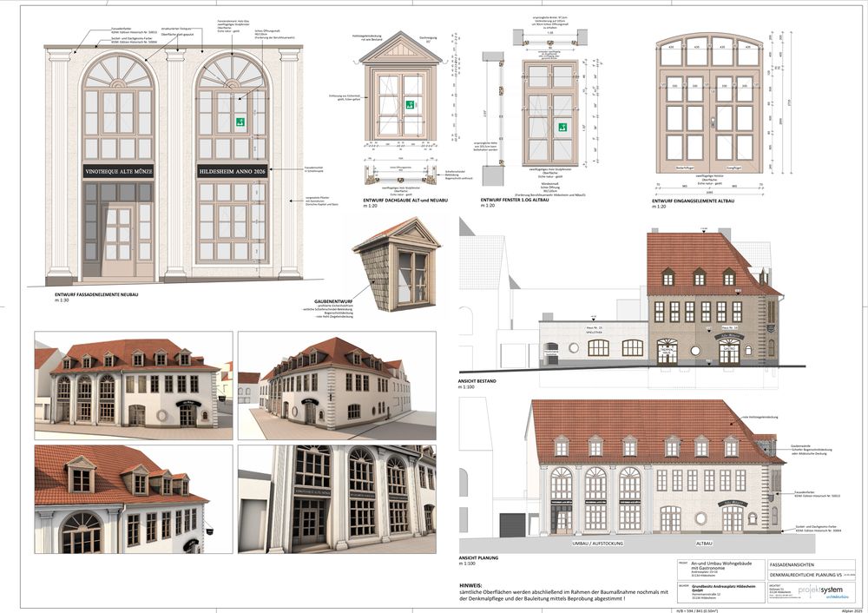This screenshot has width=868, height=613.
Task: Click the "UMBAU / AUFSTOCKUNG" label under the planned elevation
Action: click(x=598, y=544)
